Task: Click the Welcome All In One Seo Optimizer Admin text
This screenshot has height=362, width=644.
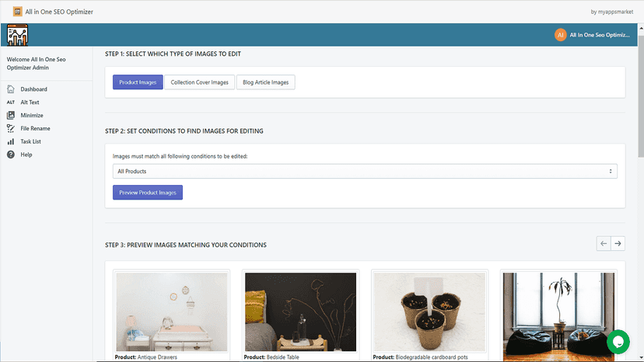Action: (x=36, y=63)
